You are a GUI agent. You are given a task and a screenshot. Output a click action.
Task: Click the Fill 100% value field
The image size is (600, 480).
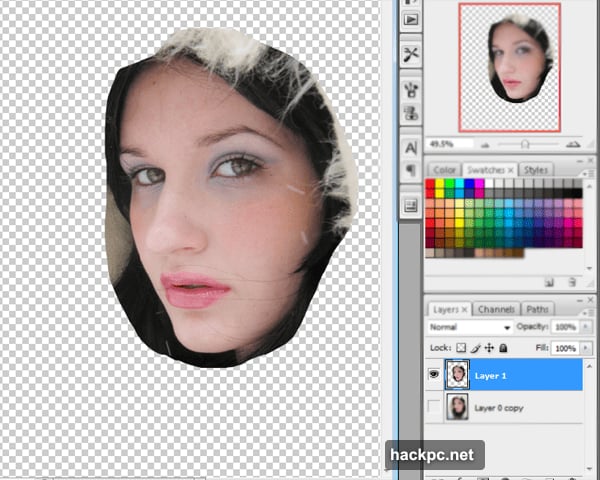tap(566, 348)
